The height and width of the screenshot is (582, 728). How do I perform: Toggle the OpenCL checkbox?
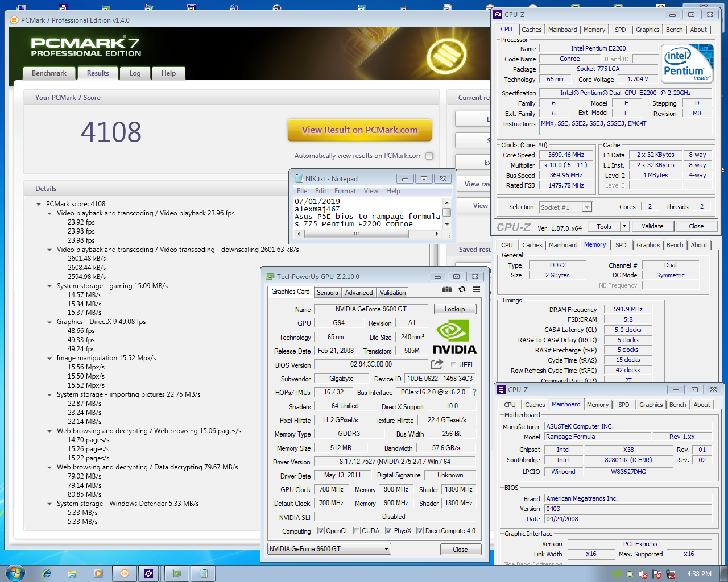point(321,531)
